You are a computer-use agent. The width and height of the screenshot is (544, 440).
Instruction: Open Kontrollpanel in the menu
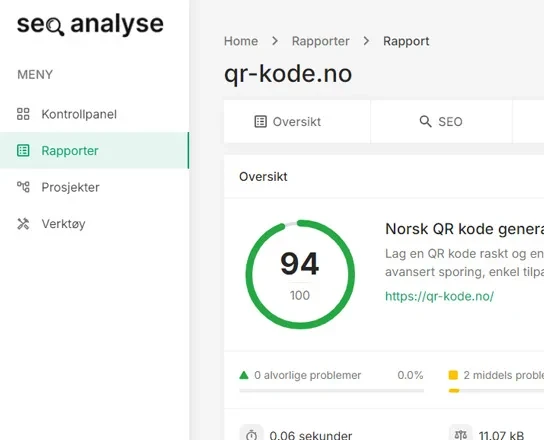[94, 114]
